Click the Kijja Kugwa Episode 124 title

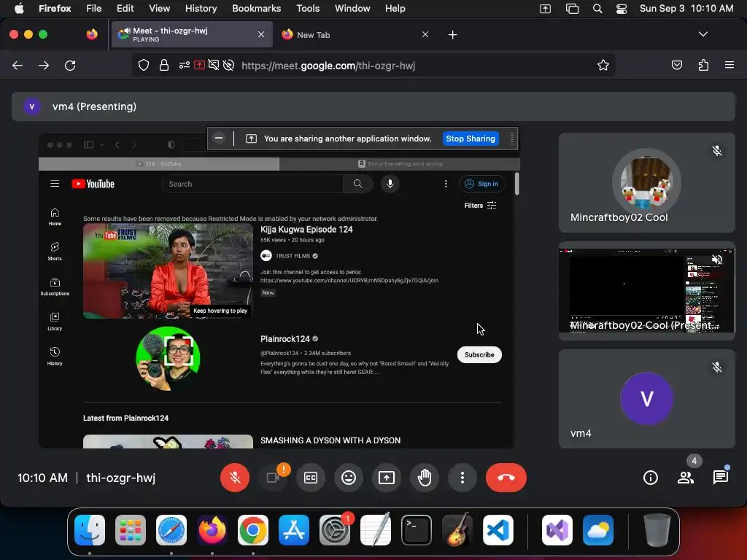[306, 230]
